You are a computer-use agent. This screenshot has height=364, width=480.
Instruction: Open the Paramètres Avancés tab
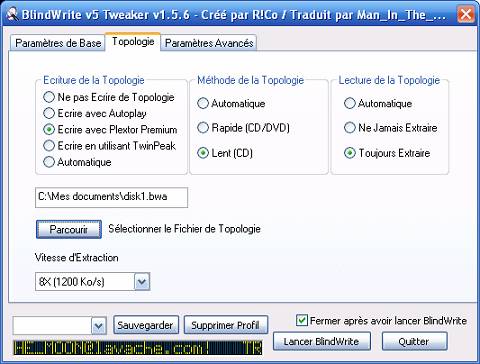pyautogui.click(x=209, y=43)
